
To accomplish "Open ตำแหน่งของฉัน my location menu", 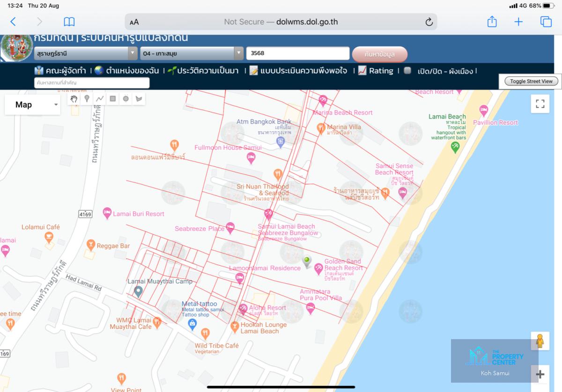I will (126, 71).
